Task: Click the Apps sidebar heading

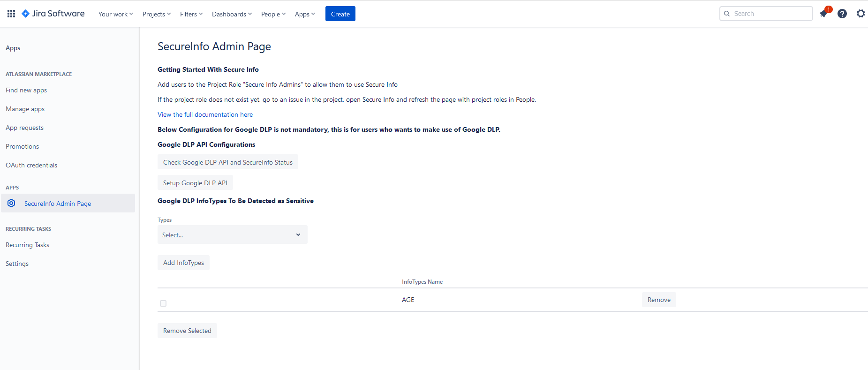Action: [13, 48]
